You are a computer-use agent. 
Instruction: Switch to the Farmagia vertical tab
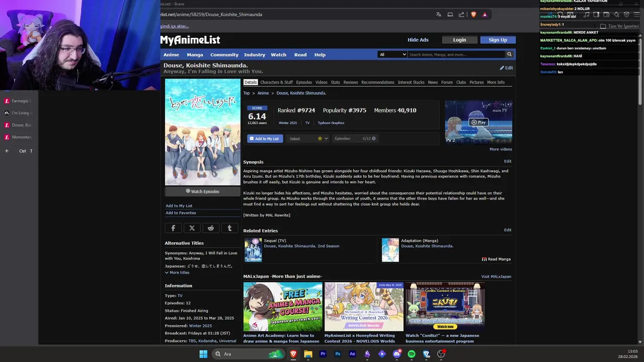(19, 101)
